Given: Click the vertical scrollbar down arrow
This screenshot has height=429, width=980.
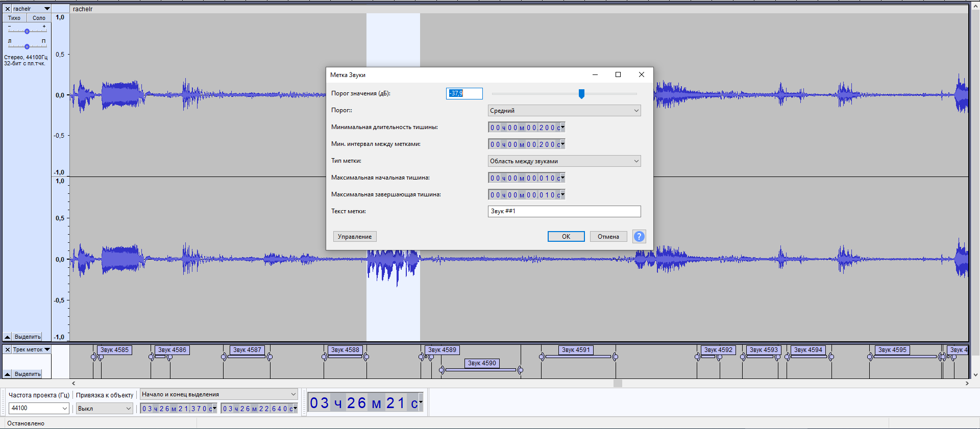Looking at the screenshot, I should click(975, 375).
